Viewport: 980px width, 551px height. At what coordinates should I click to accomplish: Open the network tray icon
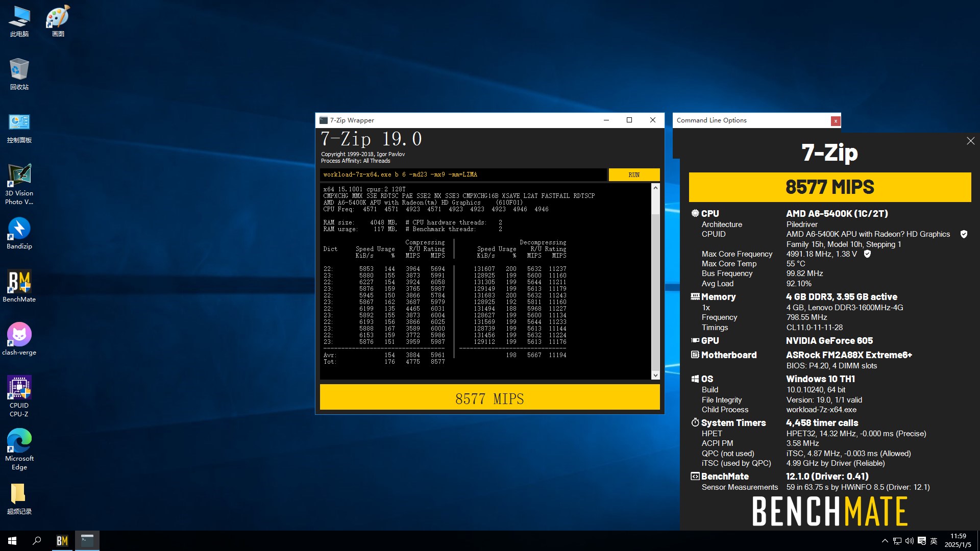coord(897,541)
